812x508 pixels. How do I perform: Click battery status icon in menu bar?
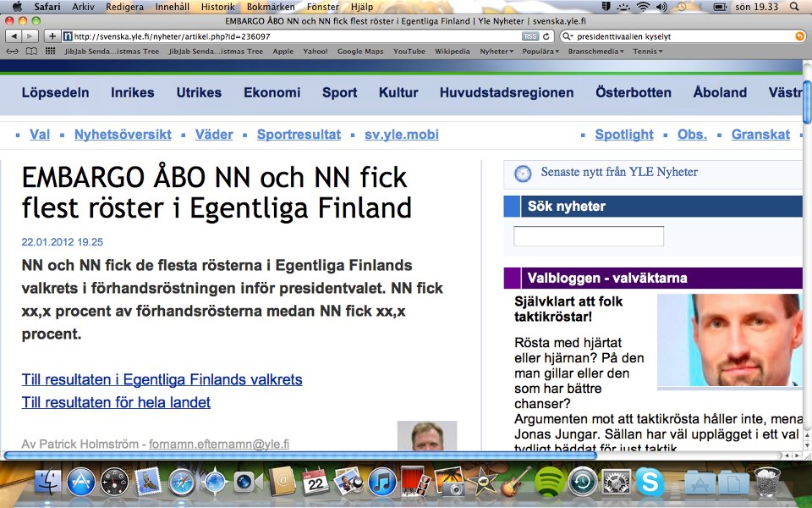pos(720,7)
